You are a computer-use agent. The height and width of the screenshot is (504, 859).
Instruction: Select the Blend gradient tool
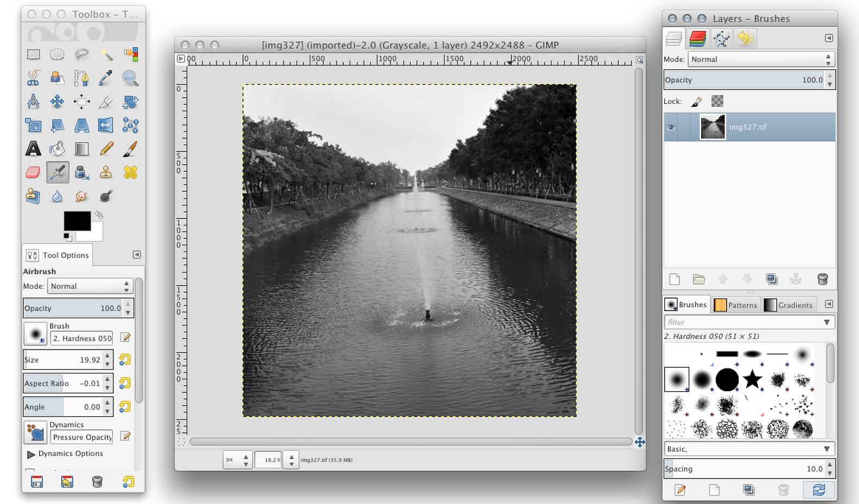click(x=81, y=148)
